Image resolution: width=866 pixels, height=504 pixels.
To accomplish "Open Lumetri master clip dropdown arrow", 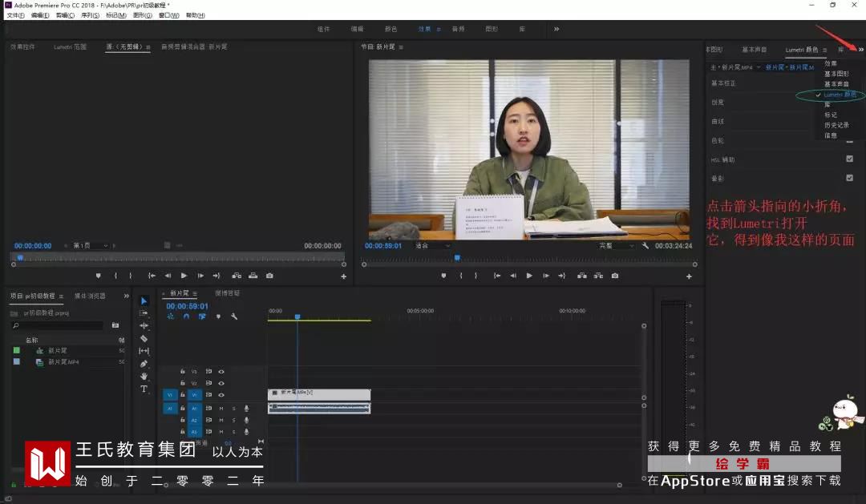I will [x=759, y=67].
